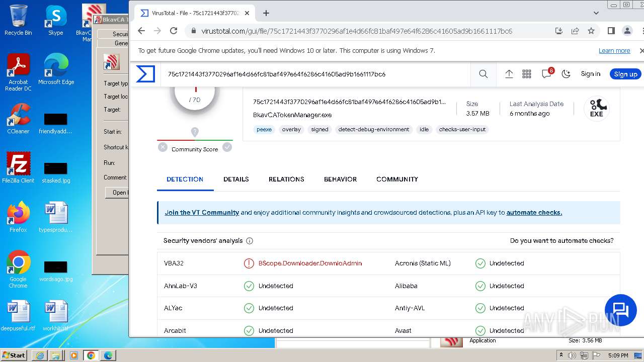Click Do you want to automate checks?
Viewport: 644px width, 362px height.
coord(562,241)
